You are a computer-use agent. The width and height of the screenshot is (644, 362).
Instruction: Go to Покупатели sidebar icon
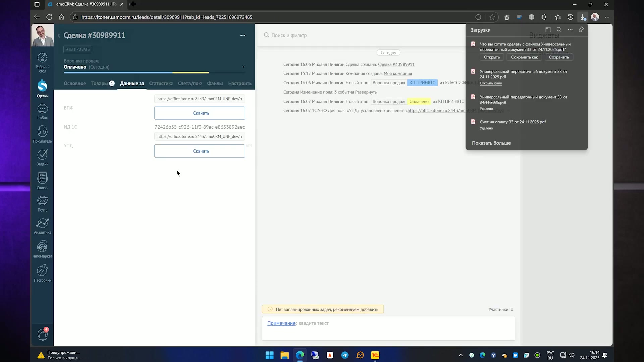(x=42, y=134)
